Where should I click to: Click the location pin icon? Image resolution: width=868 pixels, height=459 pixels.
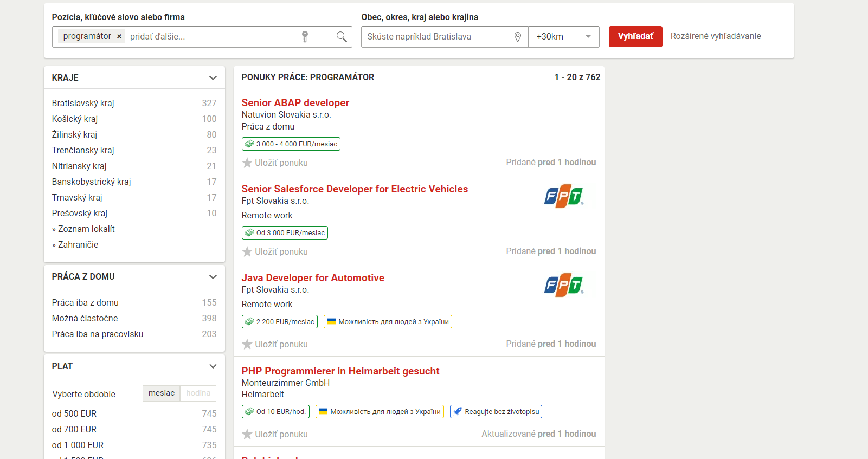coord(517,37)
